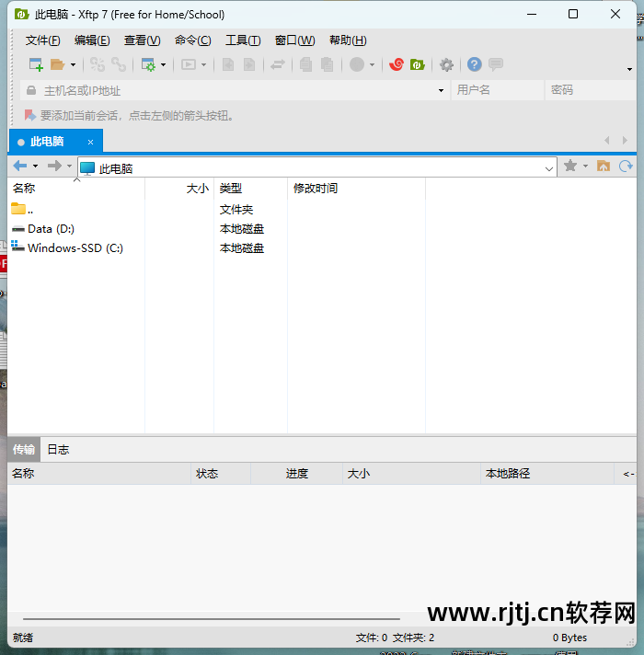Viewport: 644px width, 655px height.
Task: Click the Session Properties icon with green gear
Action: (x=148, y=64)
